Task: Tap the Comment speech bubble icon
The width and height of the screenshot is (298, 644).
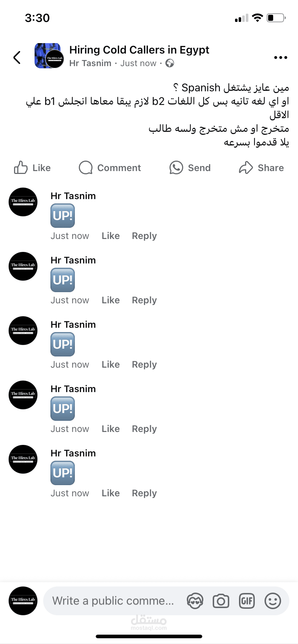Action: pyautogui.click(x=86, y=167)
